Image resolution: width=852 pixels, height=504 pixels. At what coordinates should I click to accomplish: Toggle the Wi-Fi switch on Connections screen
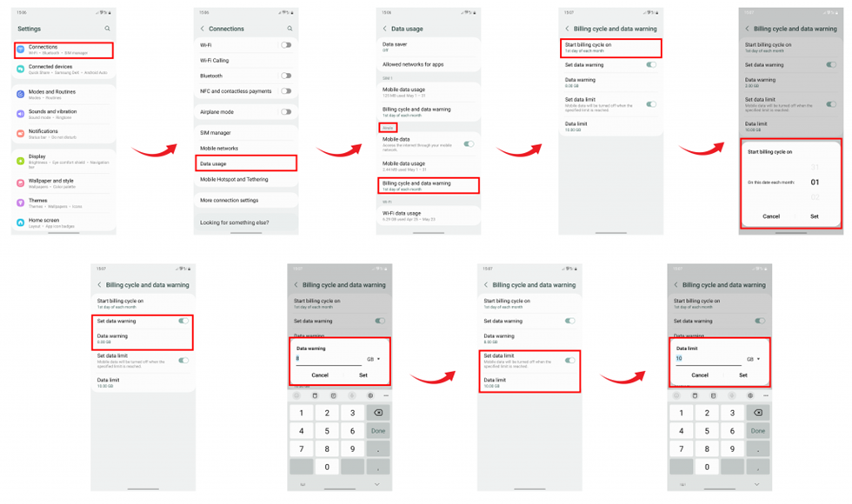286,45
